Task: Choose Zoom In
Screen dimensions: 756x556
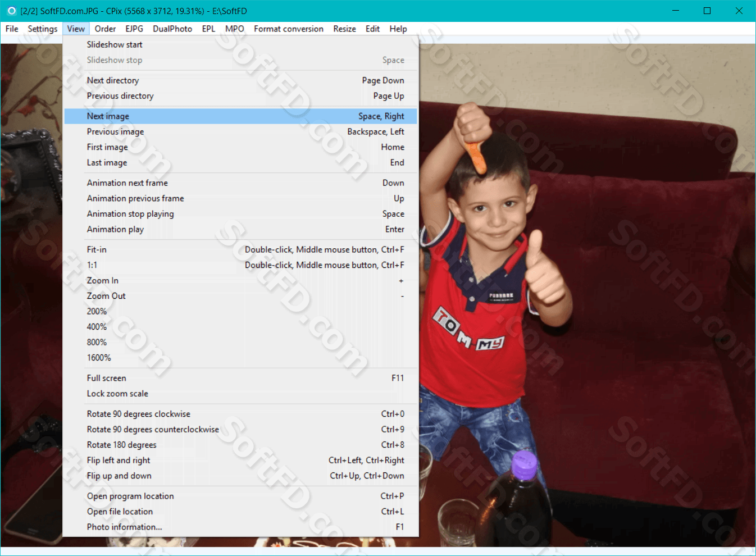Action: [x=240, y=280]
